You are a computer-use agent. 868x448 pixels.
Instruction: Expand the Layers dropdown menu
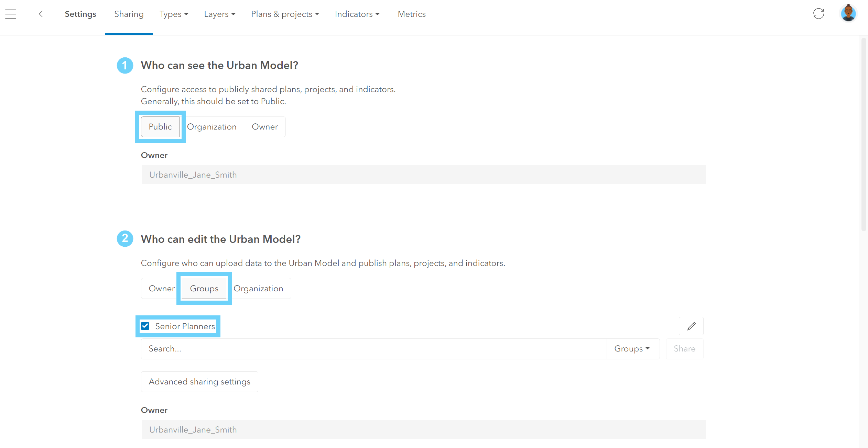coord(219,14)
